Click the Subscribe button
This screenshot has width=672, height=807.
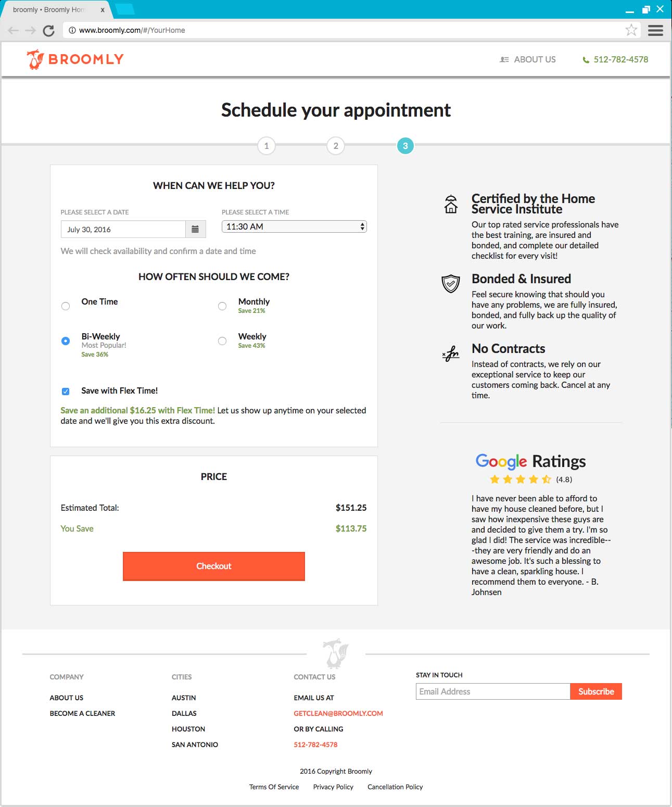pos(596,691)
